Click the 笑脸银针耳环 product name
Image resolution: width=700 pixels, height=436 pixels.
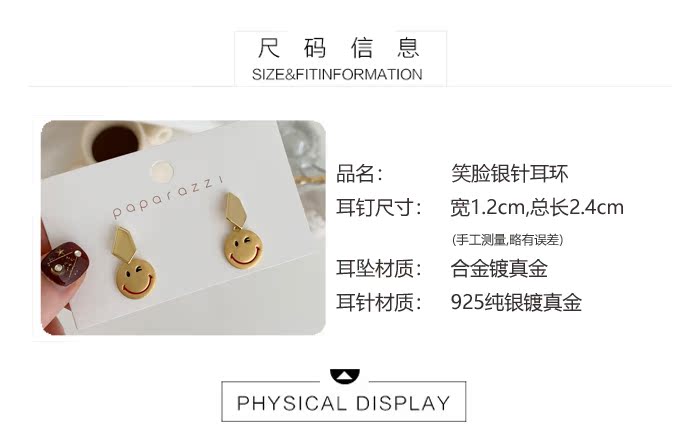click(x=509, y=174)
